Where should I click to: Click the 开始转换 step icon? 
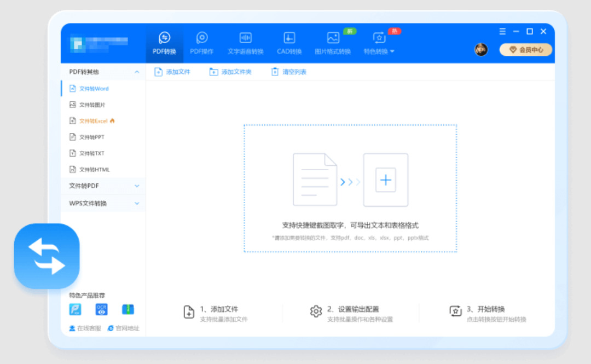click(455, 311)
